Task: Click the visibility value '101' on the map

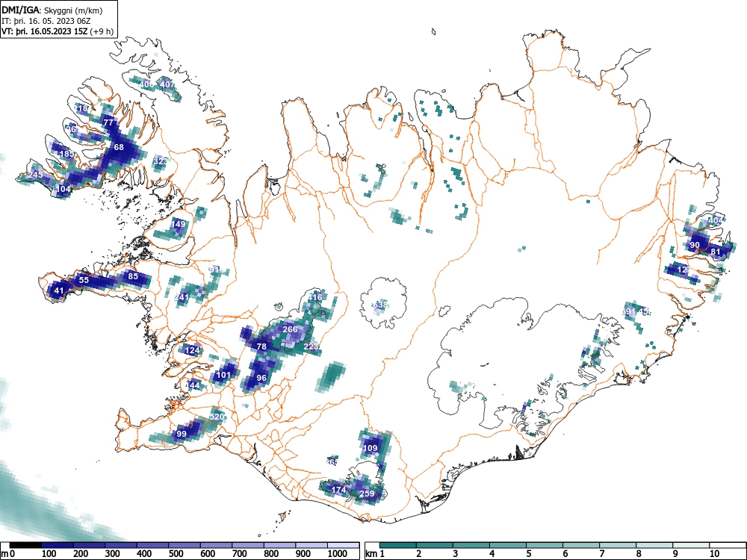Action: tap(223, 375)
